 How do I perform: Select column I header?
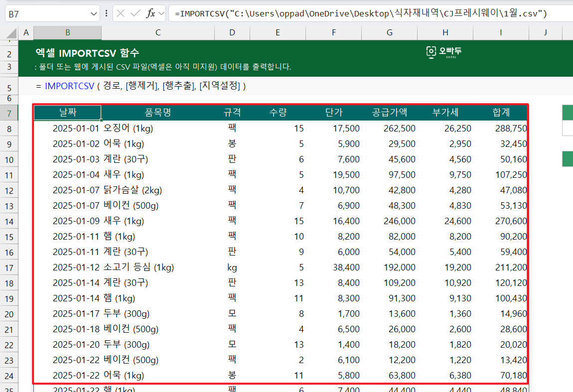pos(501,32)
